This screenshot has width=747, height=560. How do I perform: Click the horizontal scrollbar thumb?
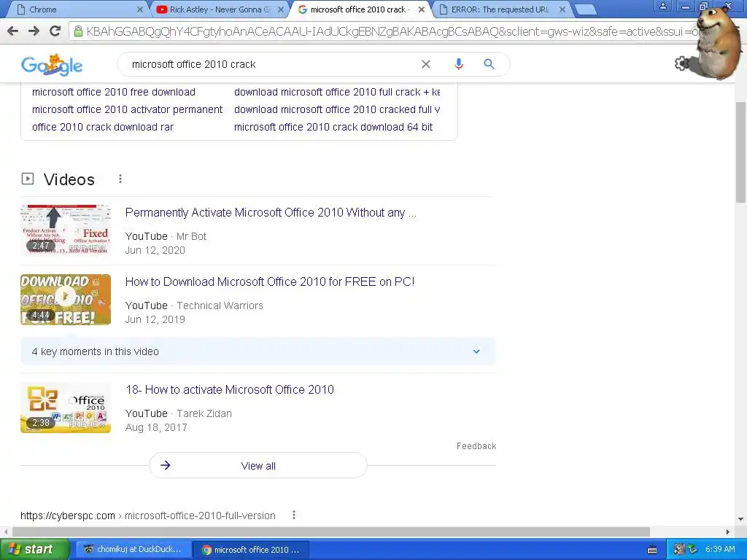(x=331, y=532)
